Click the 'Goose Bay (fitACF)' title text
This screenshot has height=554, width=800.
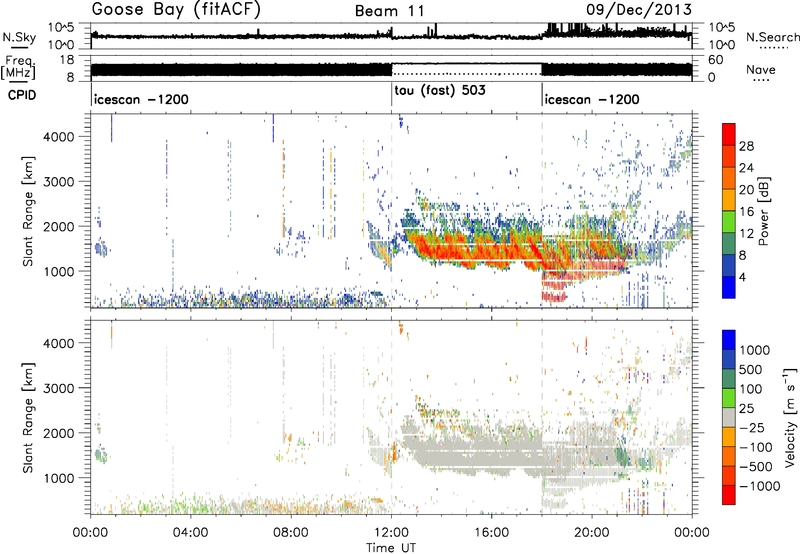pyautogui.click(x=176, y=9)
